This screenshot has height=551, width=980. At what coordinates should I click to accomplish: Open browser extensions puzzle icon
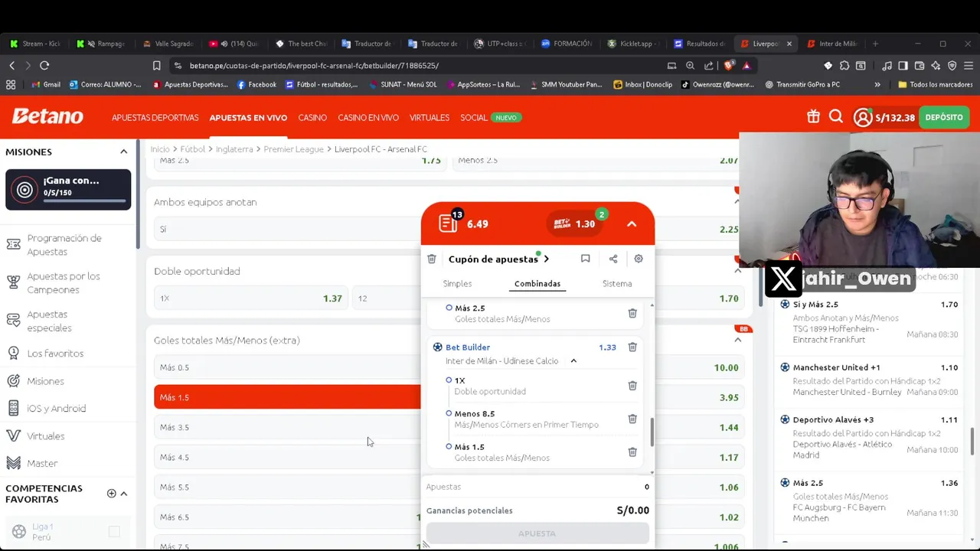pyautogui.click(x=844, y=66)
